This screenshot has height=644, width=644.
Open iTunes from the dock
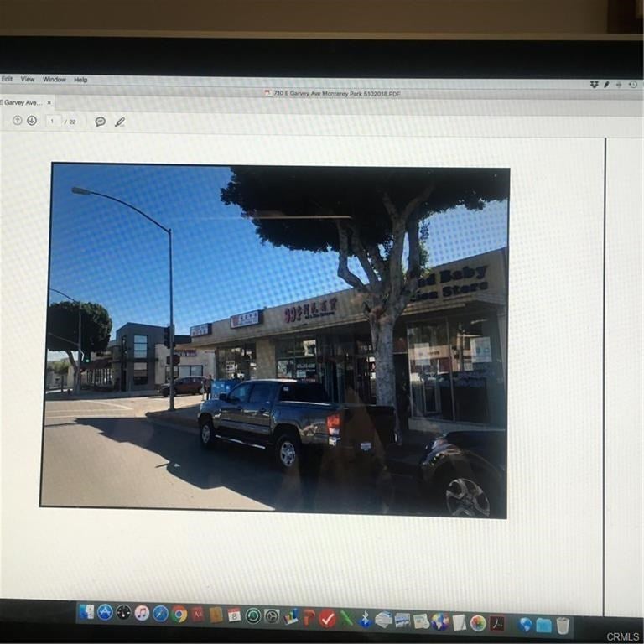142,614
